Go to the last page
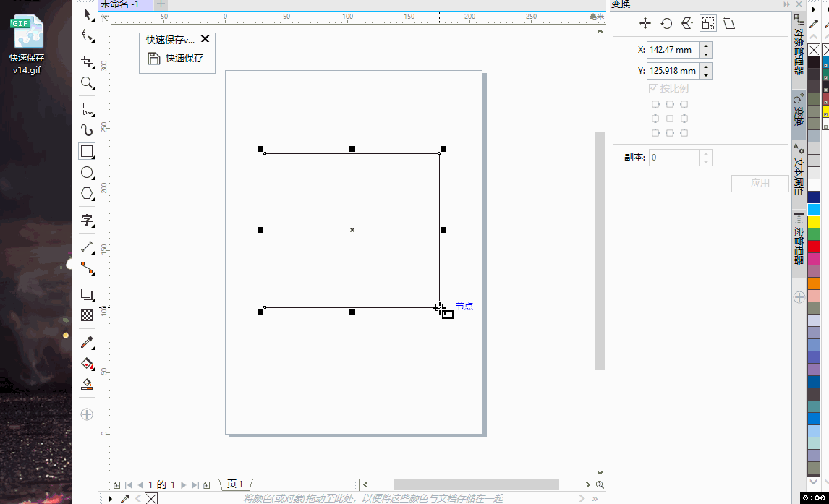The image size is (829, 504). tap(195, 484)
